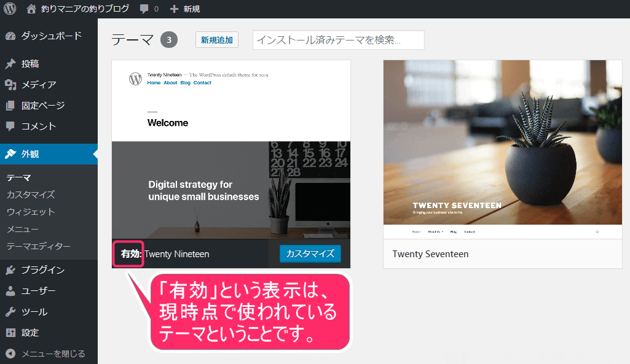This screenshot has width=630, height=364.
Task: Open the 設定 menu item
Action: (x=30, y=333)
